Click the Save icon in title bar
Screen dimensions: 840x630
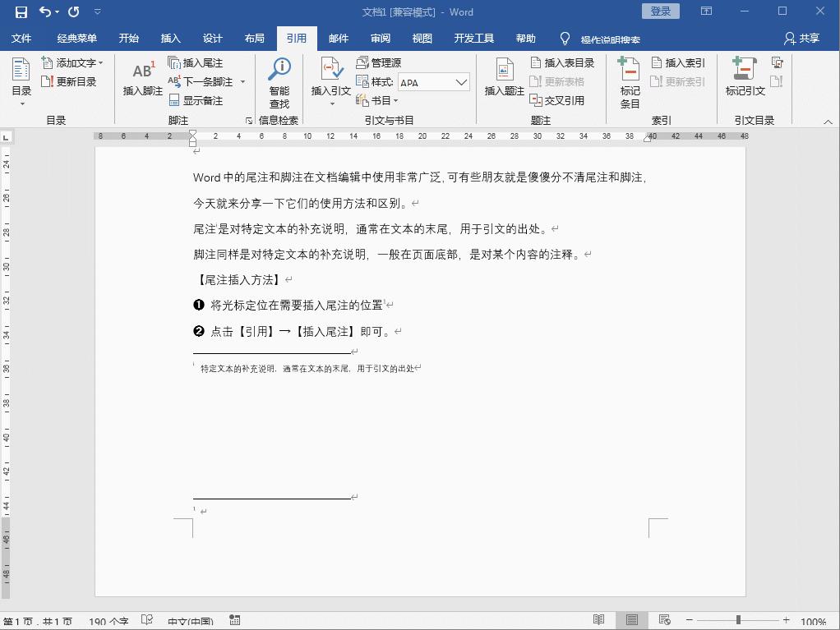click(x=21, y=11)
